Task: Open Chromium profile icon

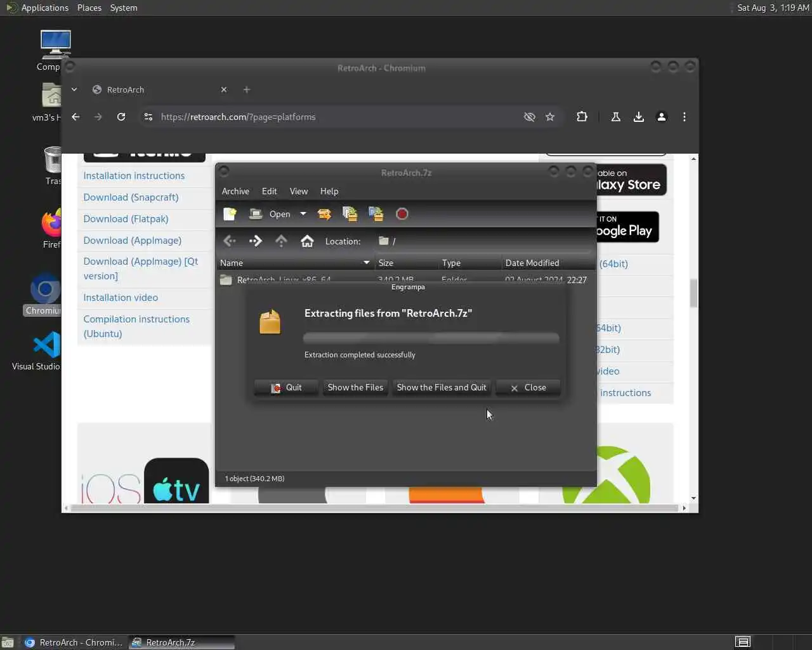Action: [662, 117]
